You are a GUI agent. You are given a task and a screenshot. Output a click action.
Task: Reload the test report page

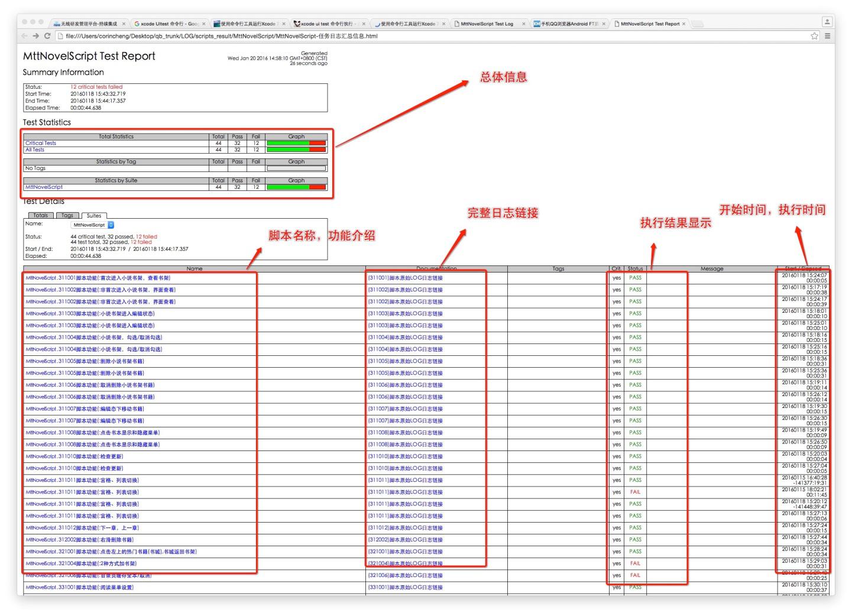coord(47,36)
